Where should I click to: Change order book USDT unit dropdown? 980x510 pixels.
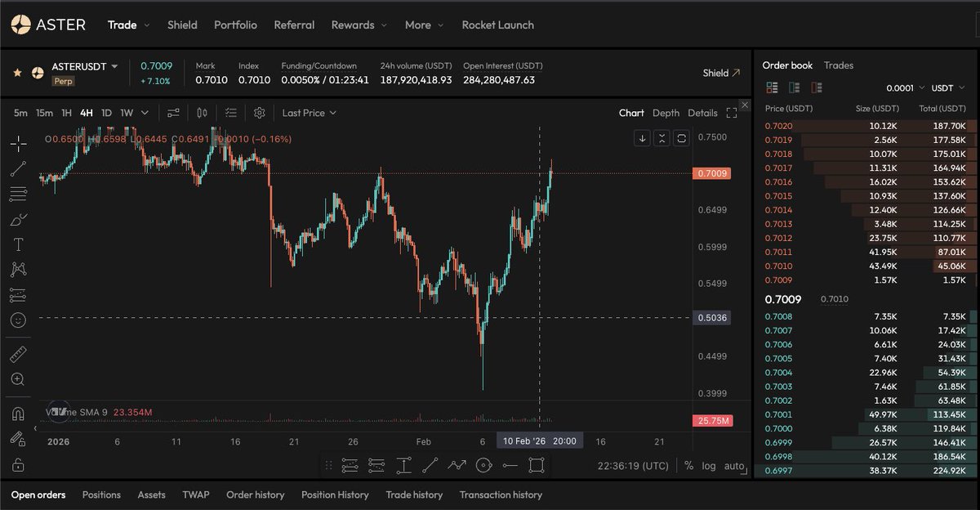coord(949,87)
